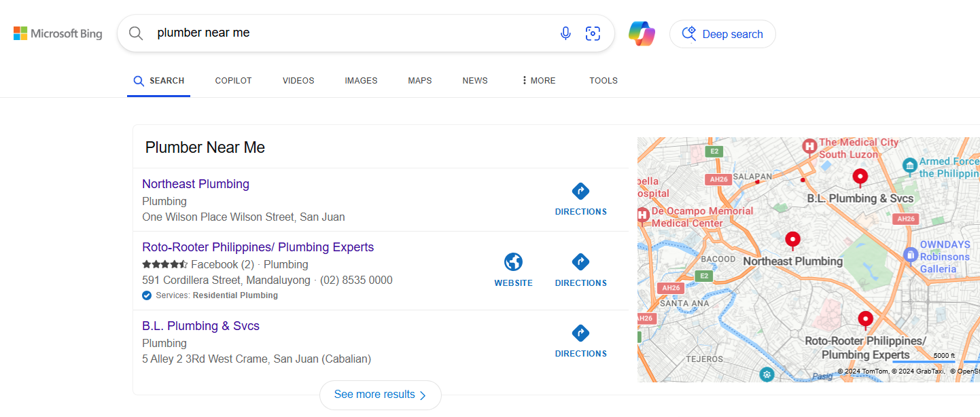Open the VIDEOS tab
Screen dimensions: 980x417
pos(298,81)
